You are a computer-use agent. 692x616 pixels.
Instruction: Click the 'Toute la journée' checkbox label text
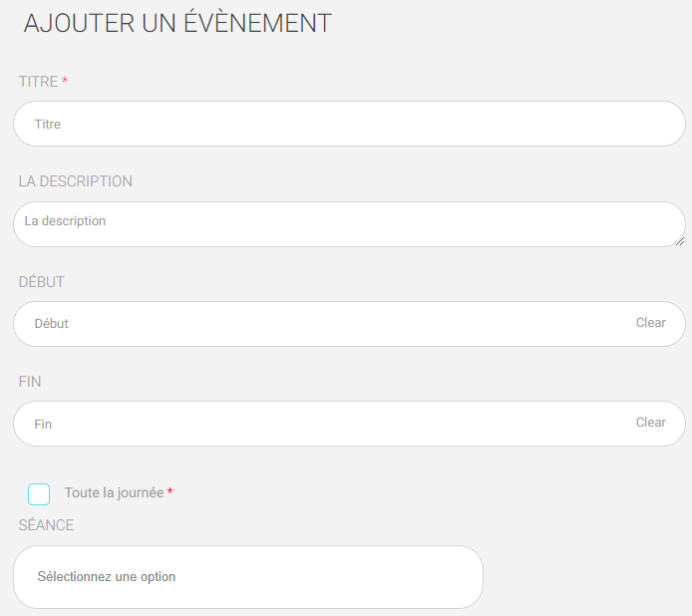(114, 493)
